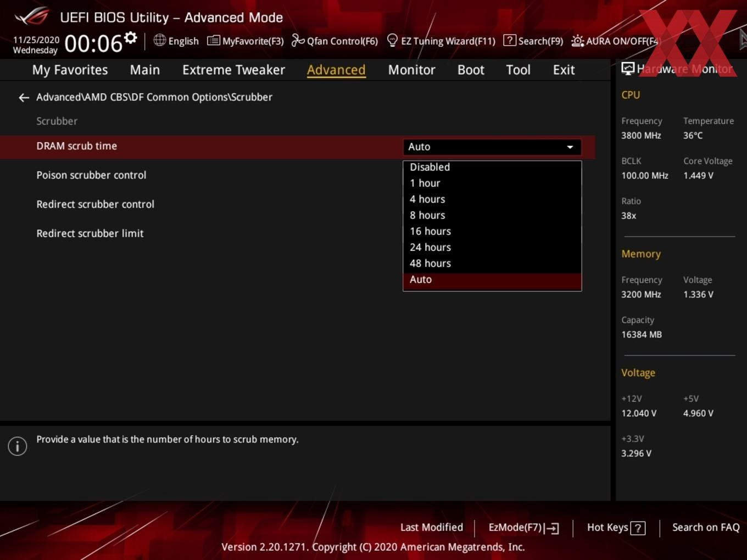
Task: Click Last Modified
Action: pyautogui.click(x=431, y=528)
